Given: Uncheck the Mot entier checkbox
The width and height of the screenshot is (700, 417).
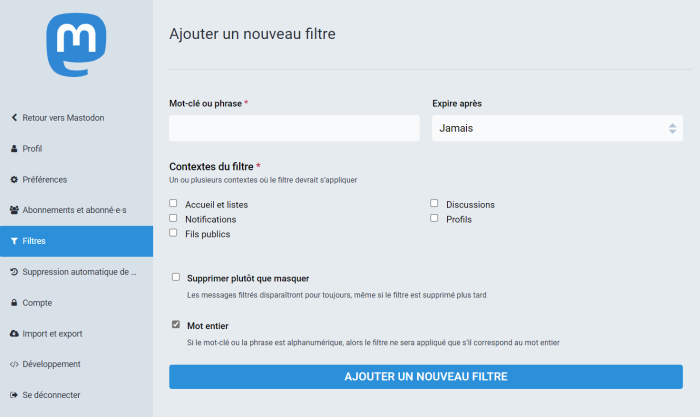Looking at the screenshot, I should click(x=176, y=325).
